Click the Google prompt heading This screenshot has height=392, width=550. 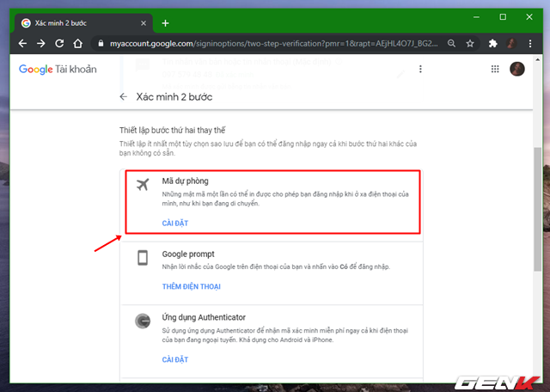click(188, 254)
